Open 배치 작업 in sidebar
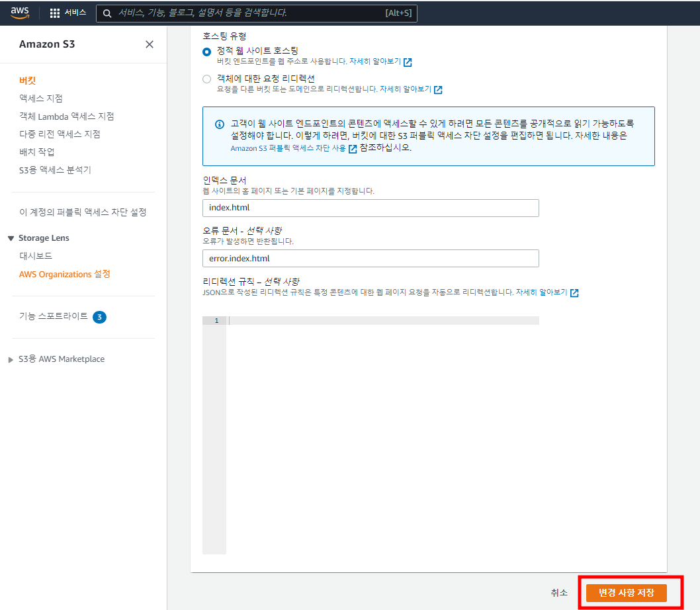Image resolution: width=700 pixels, height=610 pixels. 36,152
